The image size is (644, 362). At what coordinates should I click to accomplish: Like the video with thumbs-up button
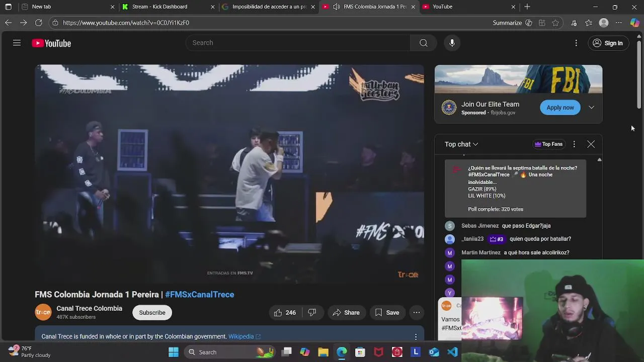click(285, 313)
